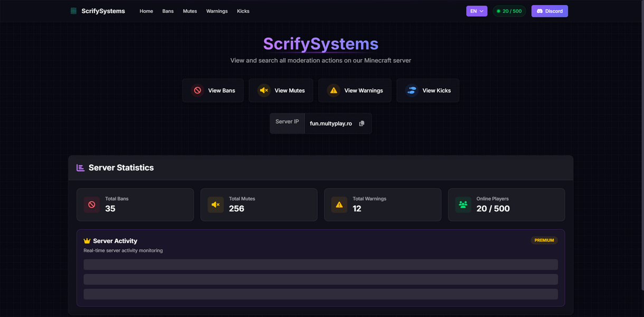Image resolution: width=644 pixels, height=317 pixels.
Task: Click the muted speaker icon on View Mutes
Action: pyautogui.click(x=264, y=90)
